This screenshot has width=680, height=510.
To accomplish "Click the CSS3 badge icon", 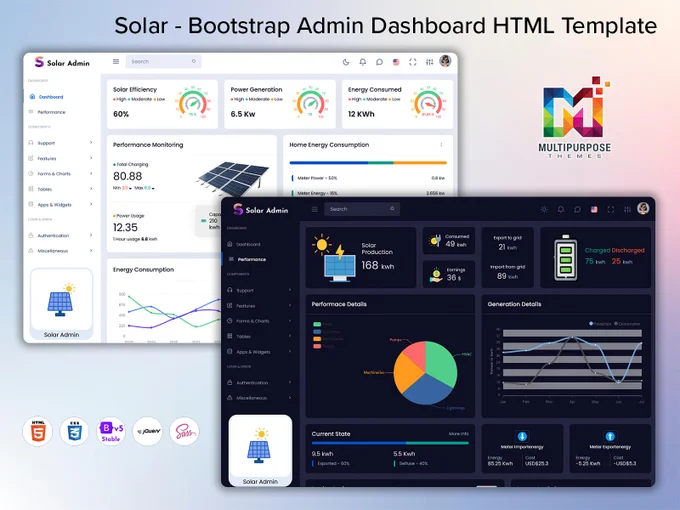I will [x=74, y=431].
